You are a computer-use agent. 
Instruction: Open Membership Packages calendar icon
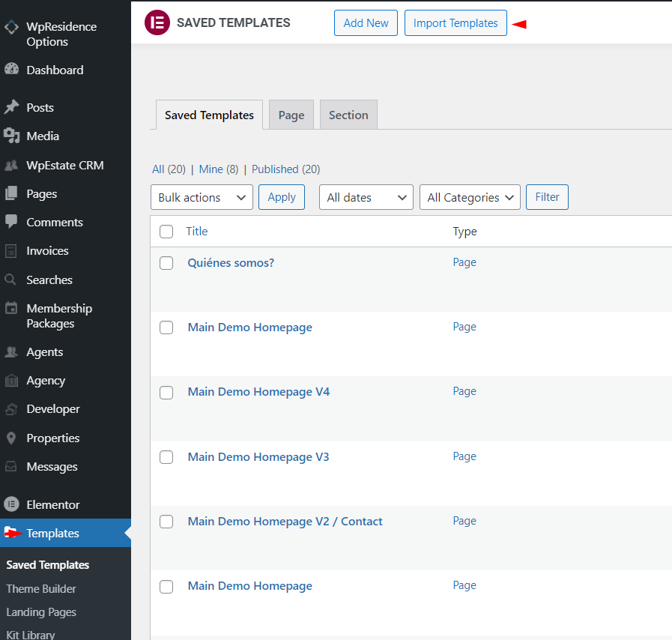[11, 308]
